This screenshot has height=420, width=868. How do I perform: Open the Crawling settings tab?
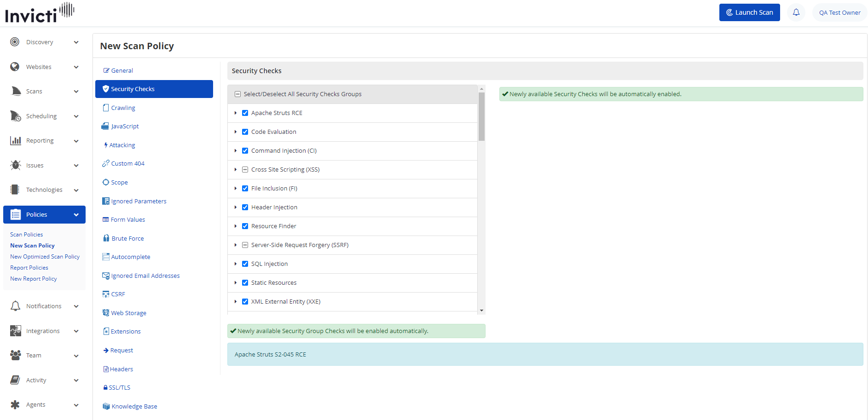pyautogui.click(x=123, y=108)
